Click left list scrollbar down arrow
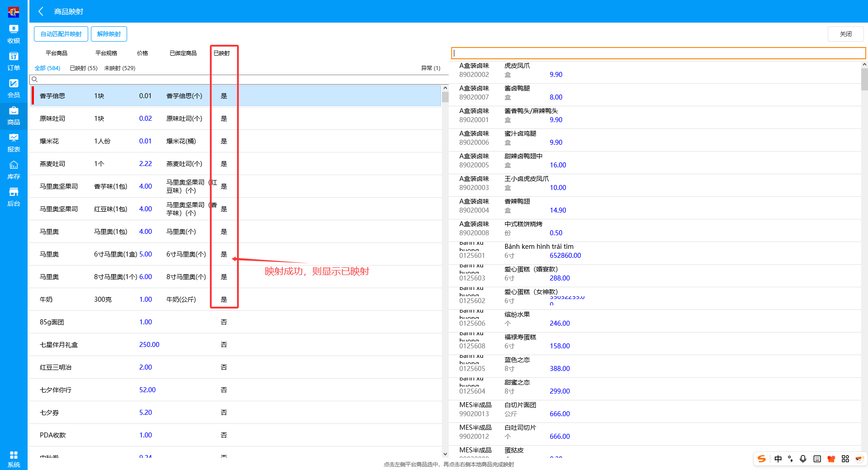The width and height of the screenshot is (868, 470). coord(445,454)
